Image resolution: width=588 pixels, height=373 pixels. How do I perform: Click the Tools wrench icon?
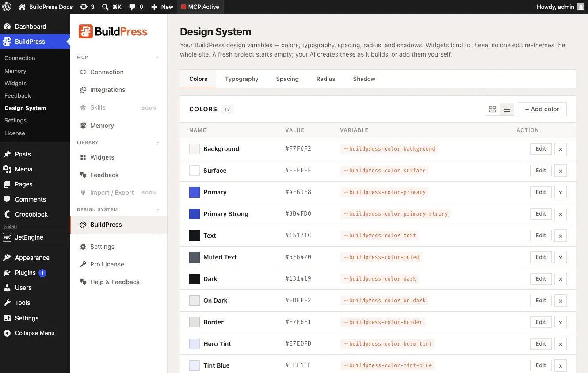7,303
